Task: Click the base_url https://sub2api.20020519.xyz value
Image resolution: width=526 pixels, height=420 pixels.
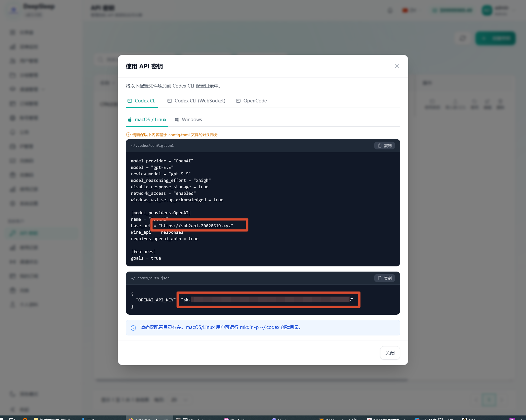Action: 196,226
